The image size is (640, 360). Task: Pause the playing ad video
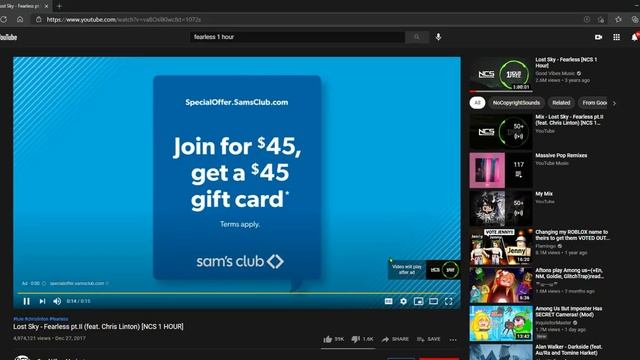point(27,301)
